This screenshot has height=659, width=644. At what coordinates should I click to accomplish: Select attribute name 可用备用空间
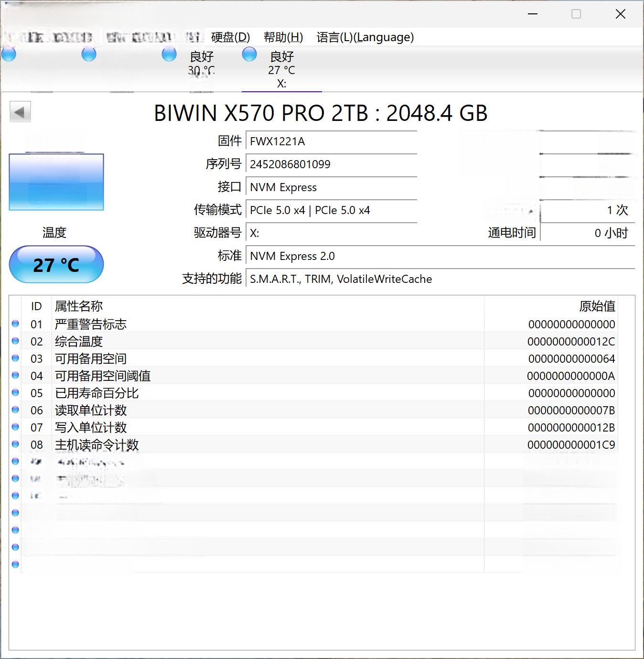coord(91,358)
